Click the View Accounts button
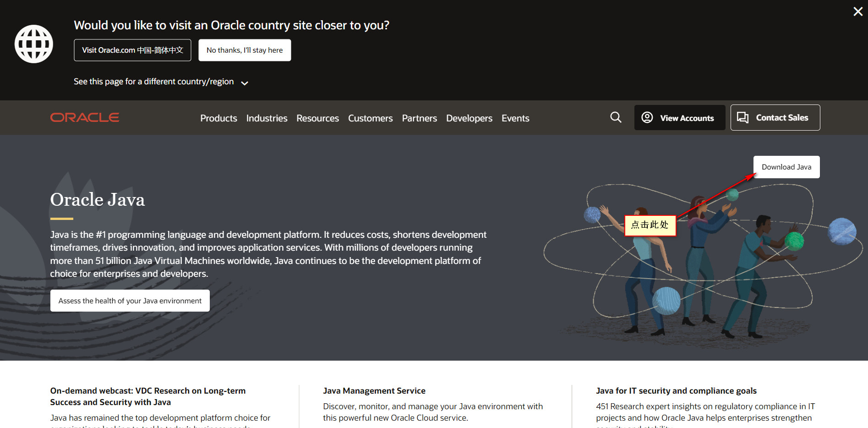The width and height of the screenshot is (868, 428). point(680,118)
